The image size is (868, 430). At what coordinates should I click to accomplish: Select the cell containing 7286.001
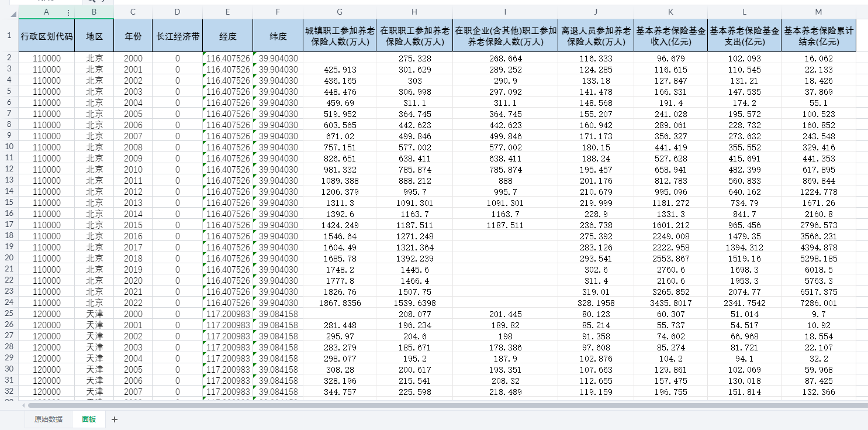tap(819, 302)
